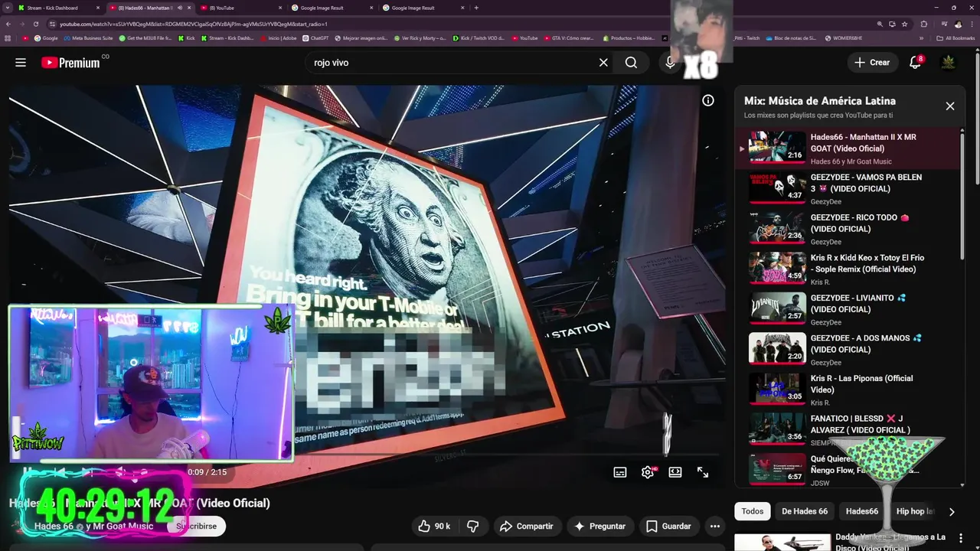Start voice search with microphone icon

click(x=671, y=63)
